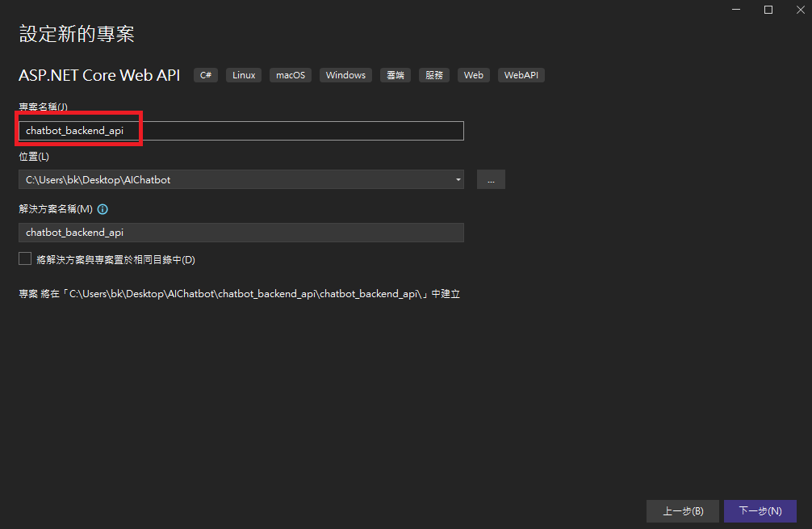812x529 pixels.
Task: Click the Linux tag
Action: 244,75
